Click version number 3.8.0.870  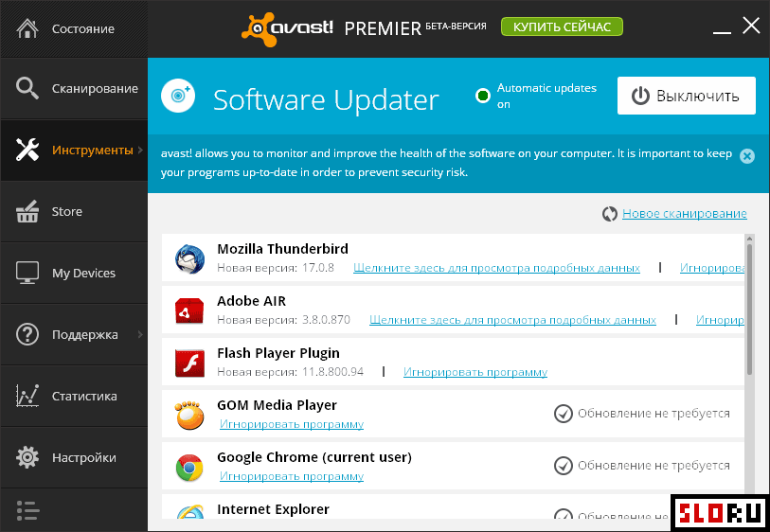click(x=326, y=320)
